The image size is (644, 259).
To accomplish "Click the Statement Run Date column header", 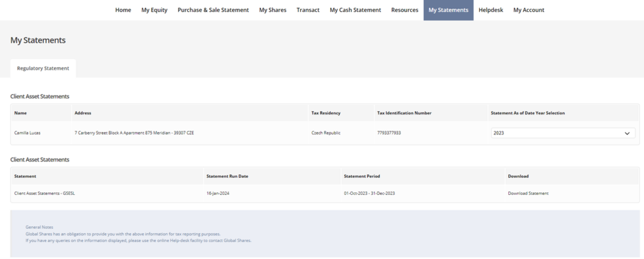I will click(x=227, y=176).
